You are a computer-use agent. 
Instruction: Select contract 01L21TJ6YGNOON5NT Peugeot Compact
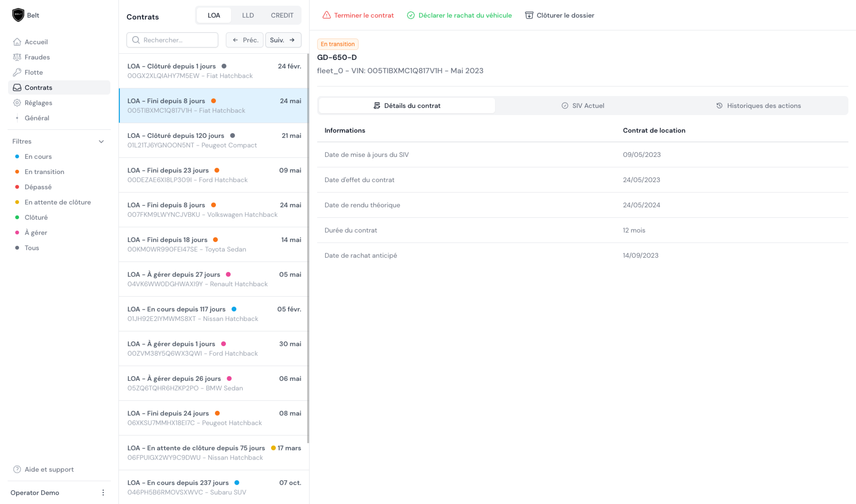click(214, 140)
